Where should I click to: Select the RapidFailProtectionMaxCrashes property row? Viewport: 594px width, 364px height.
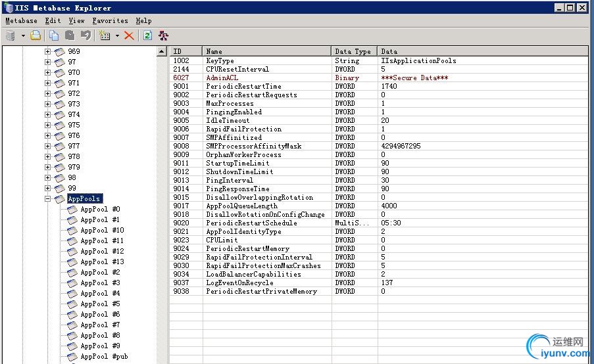pyautogui.click(x=379, y=265)
